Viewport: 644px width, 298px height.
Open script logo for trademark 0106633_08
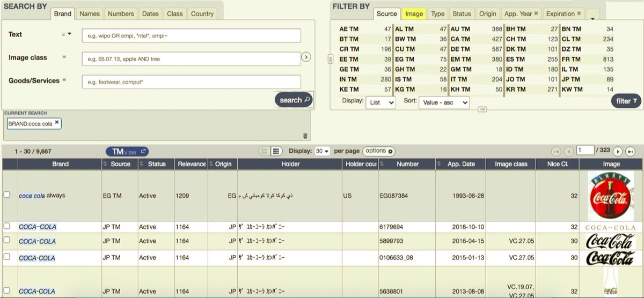coord(611,258)
